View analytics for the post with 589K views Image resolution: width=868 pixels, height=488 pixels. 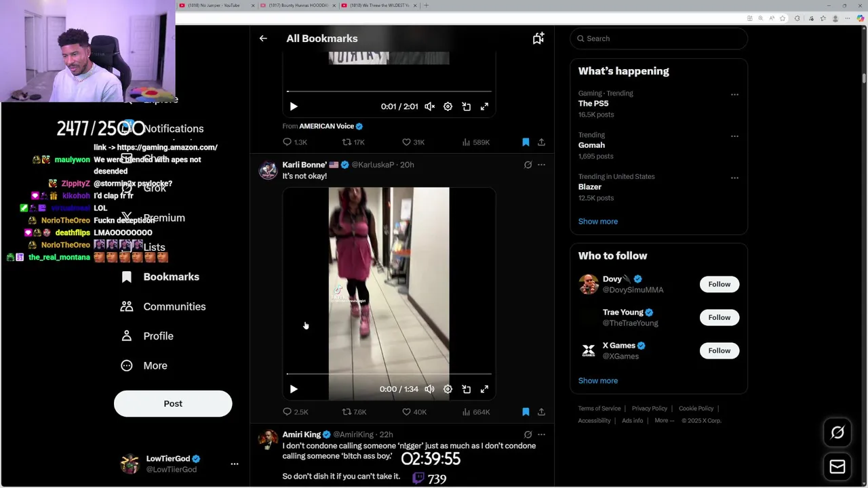click(x=475, y=142)
